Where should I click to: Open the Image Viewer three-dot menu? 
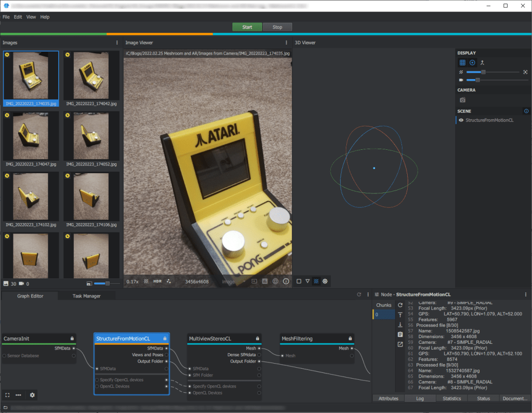(286, 43)
